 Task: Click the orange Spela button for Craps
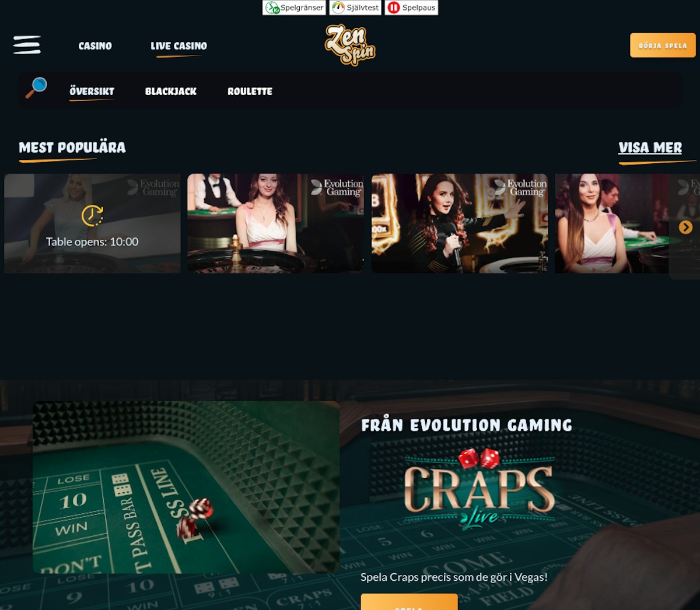pos(409,602)
